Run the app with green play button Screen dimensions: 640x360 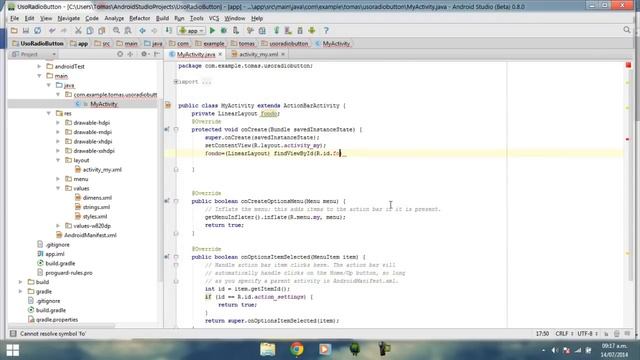(x=212, y=31)
